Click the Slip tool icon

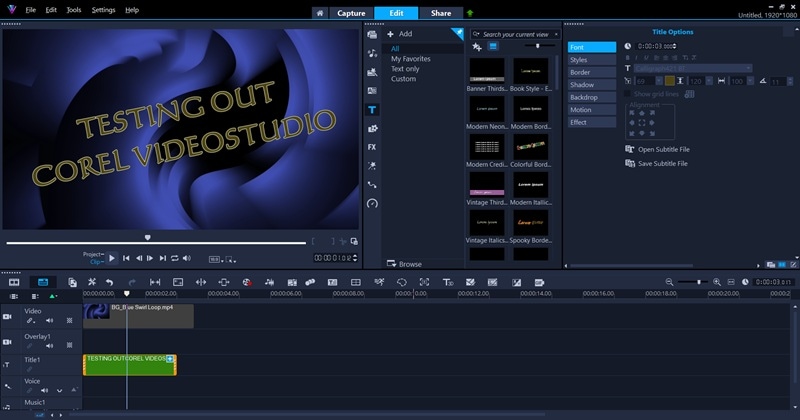tap(155, 282)
